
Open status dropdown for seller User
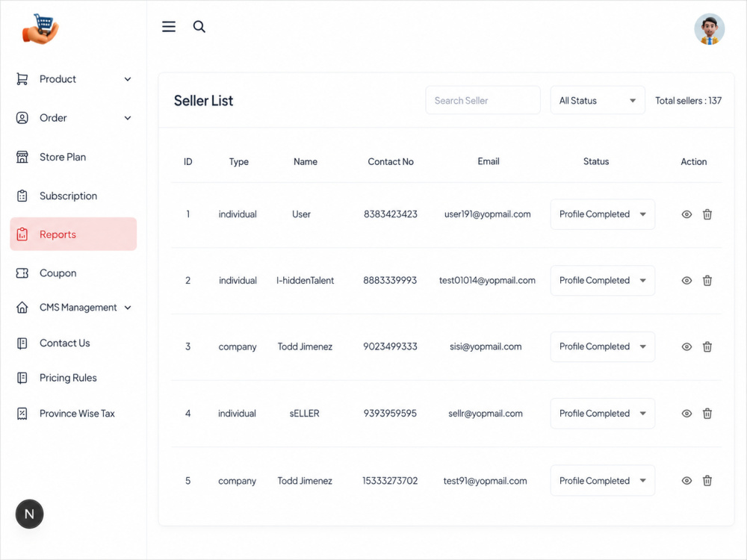(x=603, y=214)
